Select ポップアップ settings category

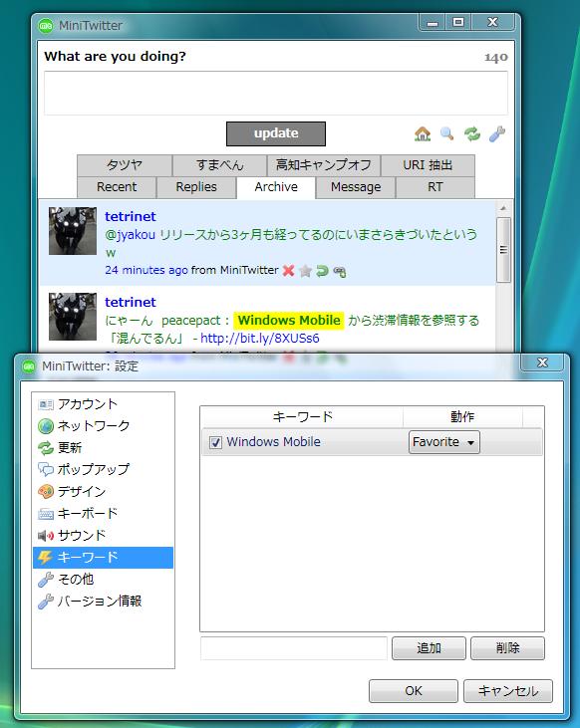104,469
